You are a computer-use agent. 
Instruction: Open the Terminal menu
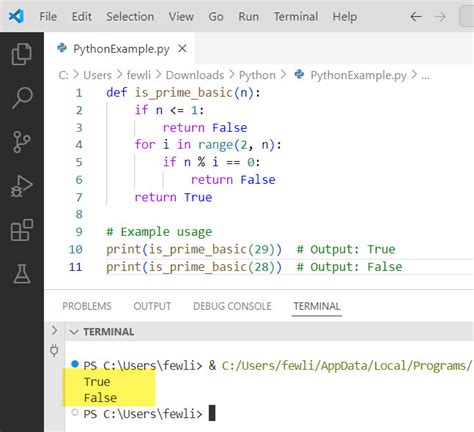(x=296, y=16)
